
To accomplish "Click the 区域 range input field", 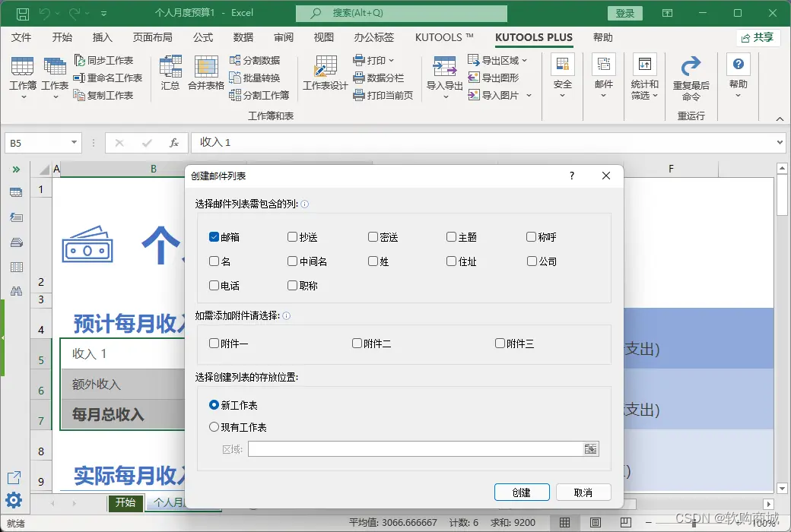I will tap(416, 449).
